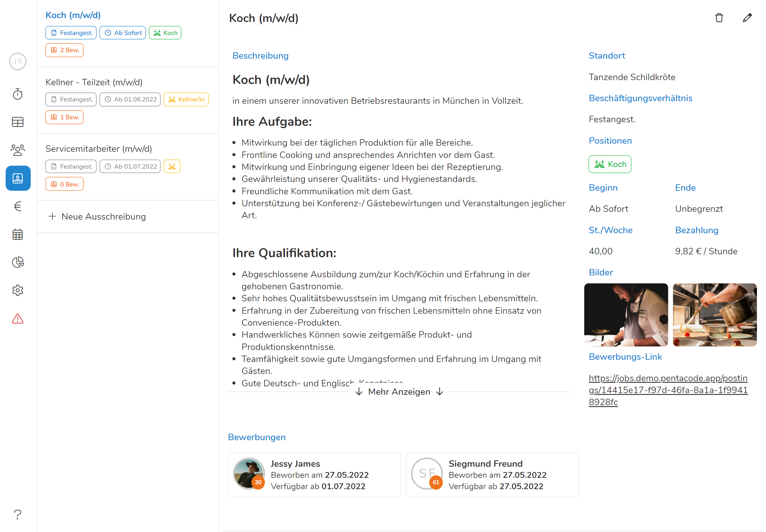The height and width of the screenshot is (532, 766).
Task: Edit the posting with the pencil icon
Action: (747, 18)
